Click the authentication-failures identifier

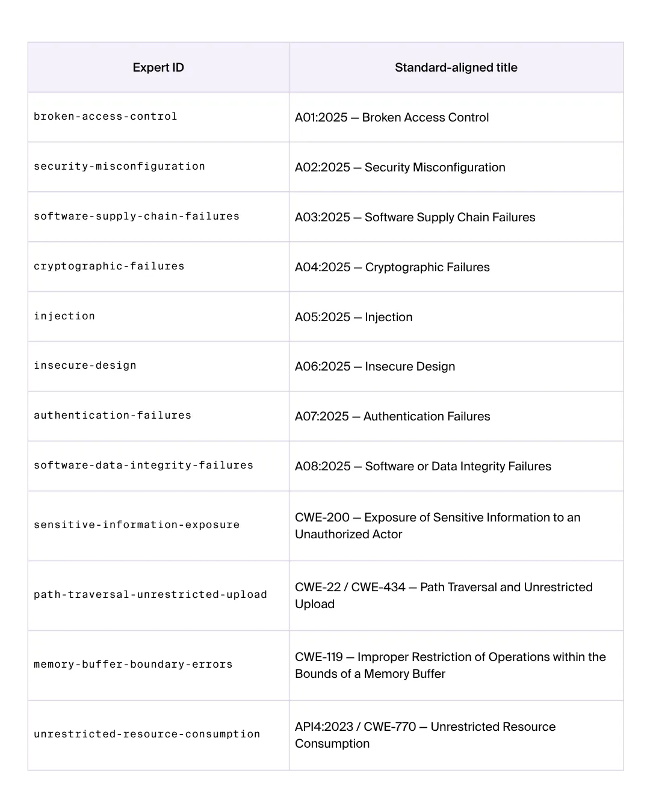113,416
